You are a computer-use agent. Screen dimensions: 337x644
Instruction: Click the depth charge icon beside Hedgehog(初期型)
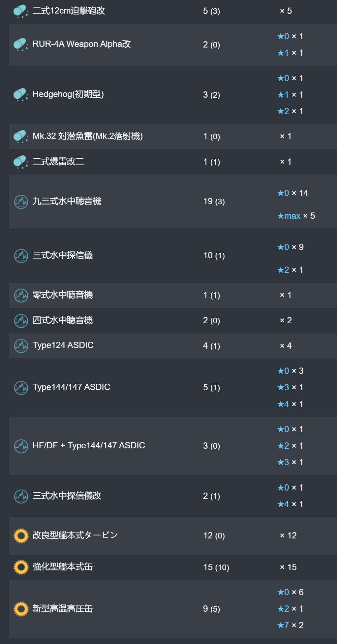(x=21, y=95)
